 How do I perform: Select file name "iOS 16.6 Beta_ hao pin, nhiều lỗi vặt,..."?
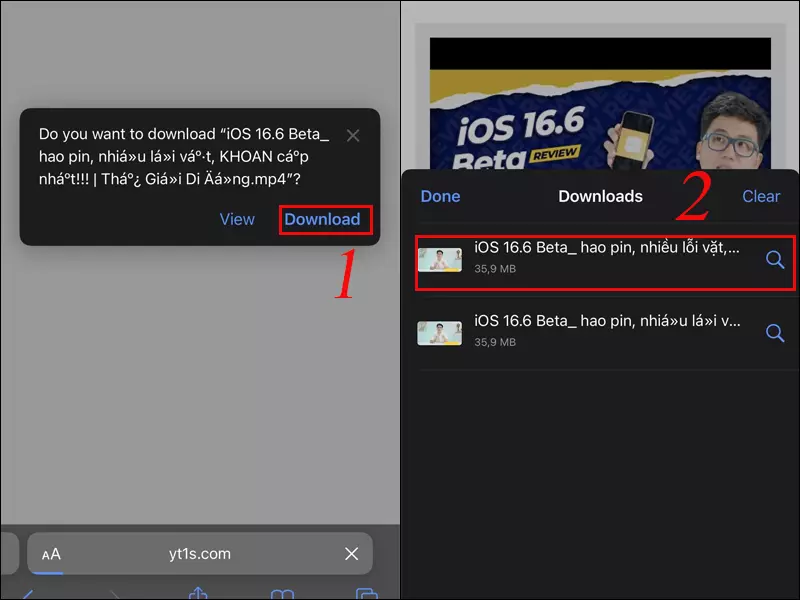(x=607, y=248)
